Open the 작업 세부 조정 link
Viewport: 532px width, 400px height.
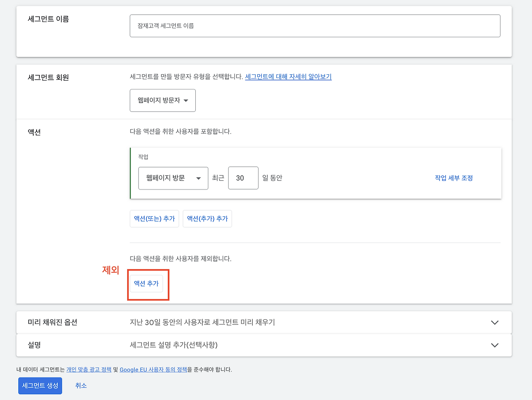pyautogui.click(x=453, y=178)
